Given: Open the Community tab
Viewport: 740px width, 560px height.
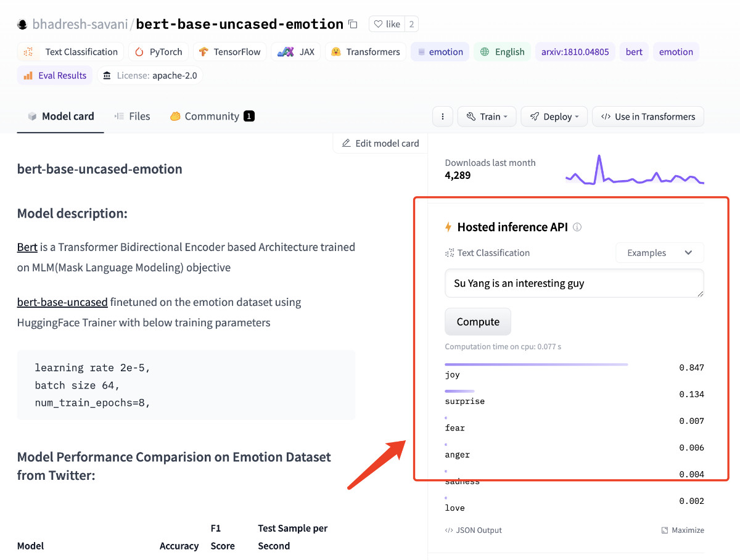Looking at the screenshot, I should pos(212,116).
